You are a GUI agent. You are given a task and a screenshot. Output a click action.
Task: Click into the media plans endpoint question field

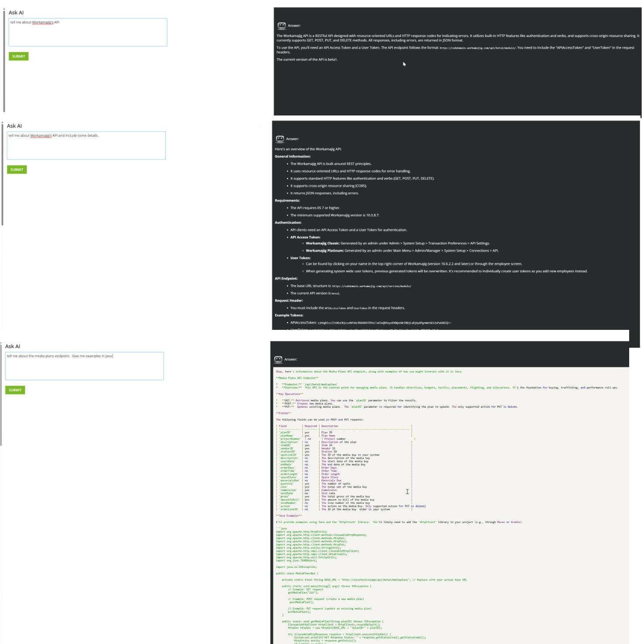(x=85, y=366)
